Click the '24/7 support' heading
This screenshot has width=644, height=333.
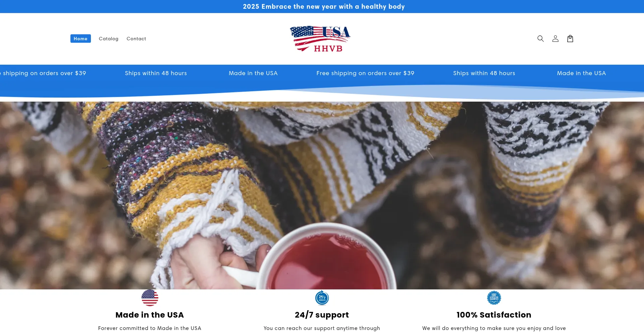coord(322,315)
